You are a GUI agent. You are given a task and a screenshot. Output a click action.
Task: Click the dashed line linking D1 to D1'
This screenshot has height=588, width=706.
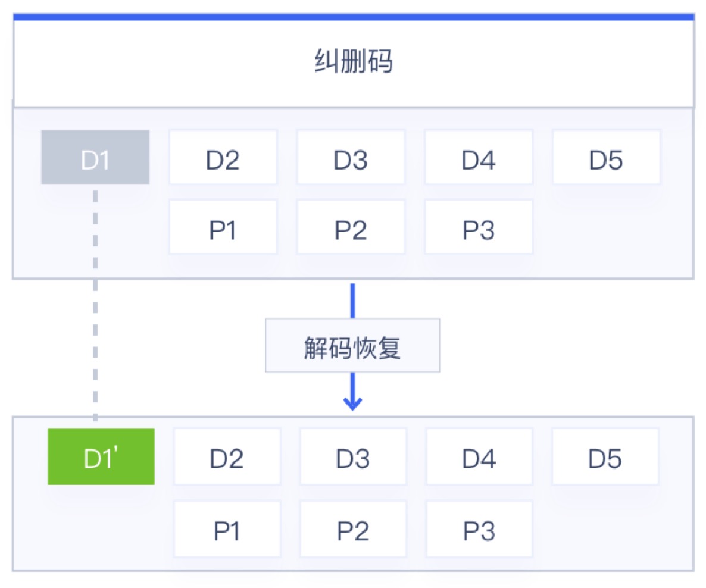[95, 304]
